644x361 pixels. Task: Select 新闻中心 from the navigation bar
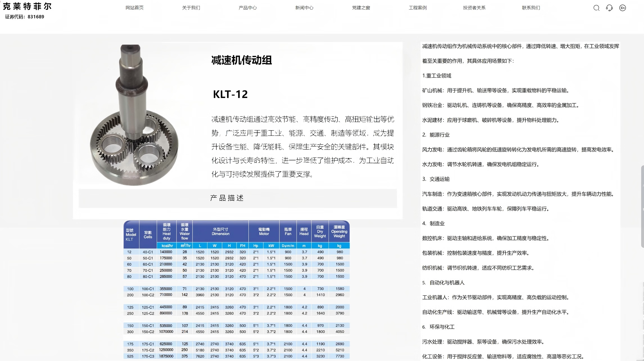click(304, 8)
